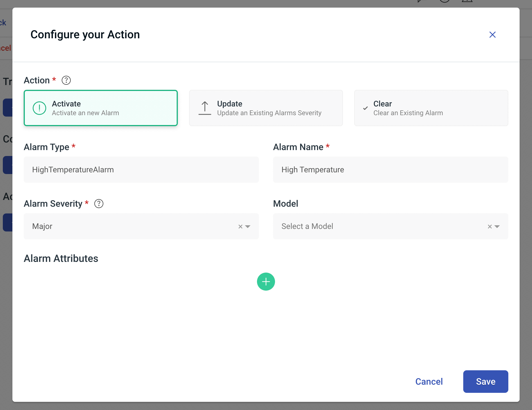Click the Save button
This screenshot has width=532, height=410.
click(x=485, y=381)
